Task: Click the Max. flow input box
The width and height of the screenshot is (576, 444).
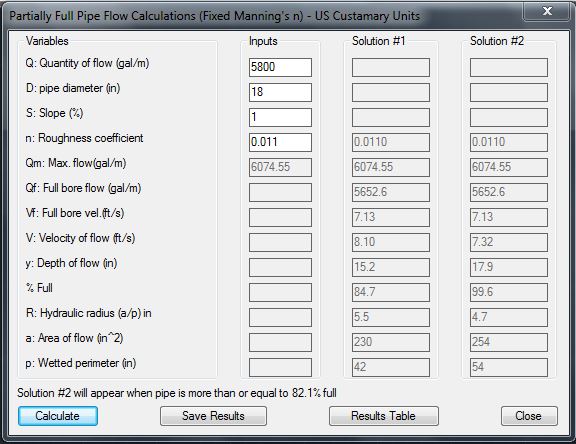Action: [280, 167]
